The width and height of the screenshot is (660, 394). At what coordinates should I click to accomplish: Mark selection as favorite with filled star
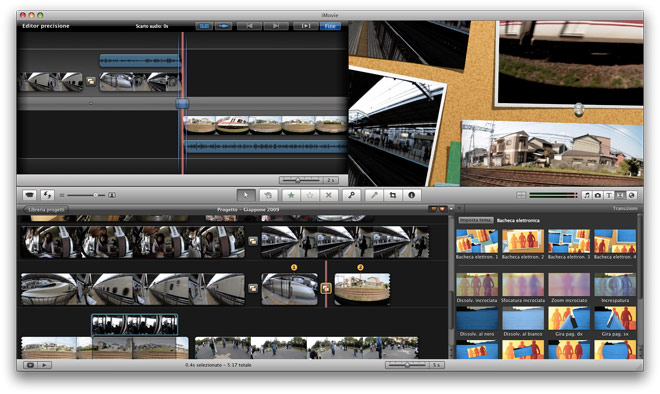point(291,195)
